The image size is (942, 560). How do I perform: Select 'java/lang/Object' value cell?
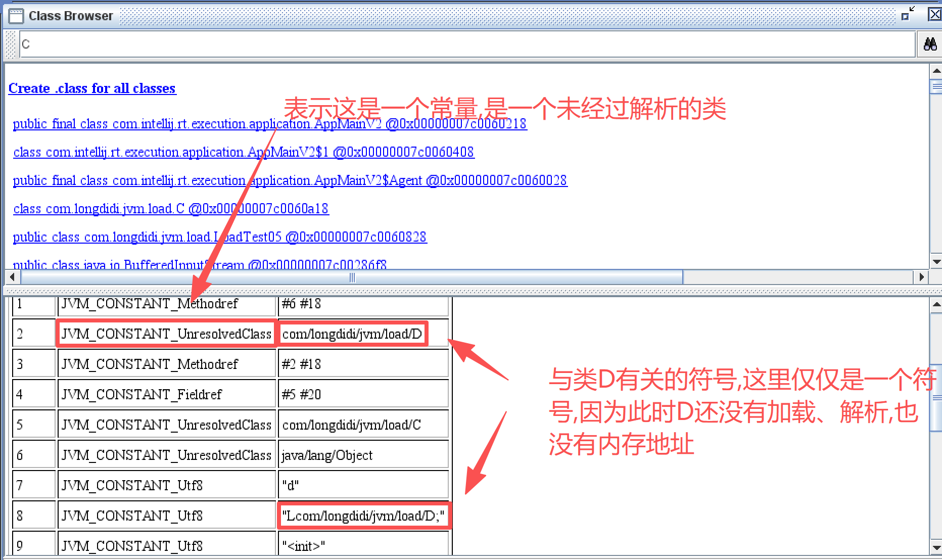coord(363,455)
